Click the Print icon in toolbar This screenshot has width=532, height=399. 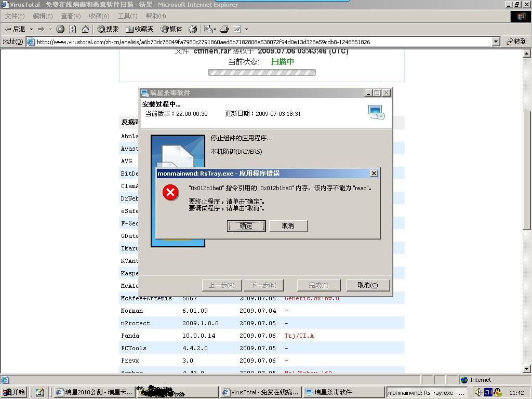coord(224,29)
